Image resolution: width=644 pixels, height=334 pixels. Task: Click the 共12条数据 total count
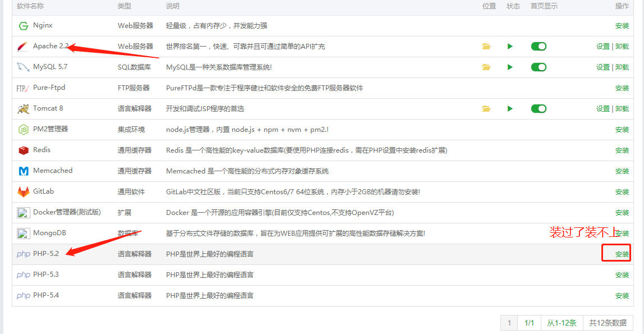coord(608,323)
